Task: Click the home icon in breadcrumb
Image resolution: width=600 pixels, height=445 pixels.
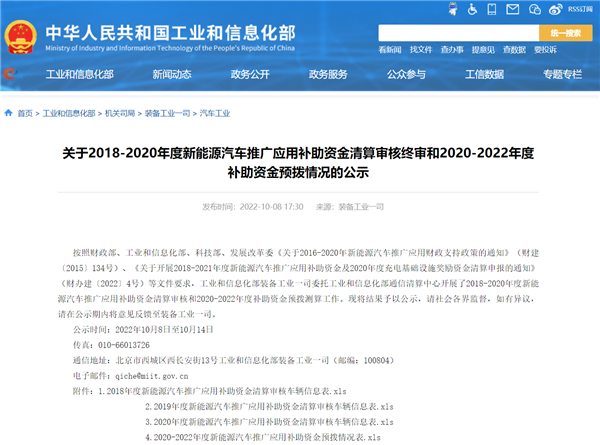Action: 9,114
